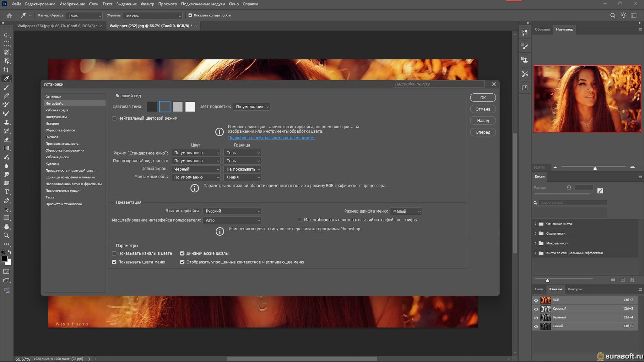Hide the Красный channel eye
The image size is (644, 362).
[536, 309]
